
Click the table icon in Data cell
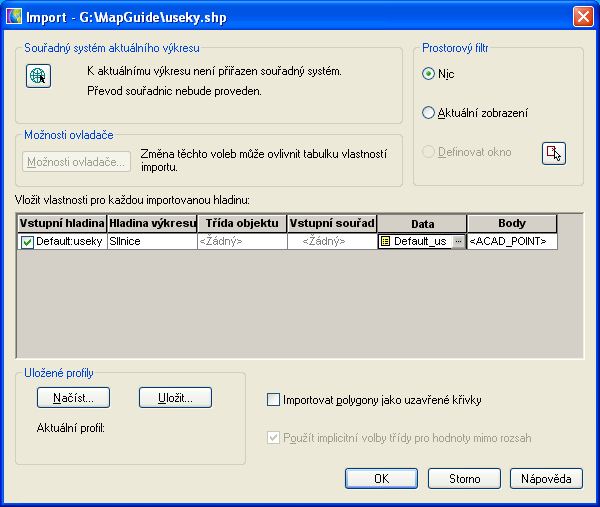[x=386, y=242]
